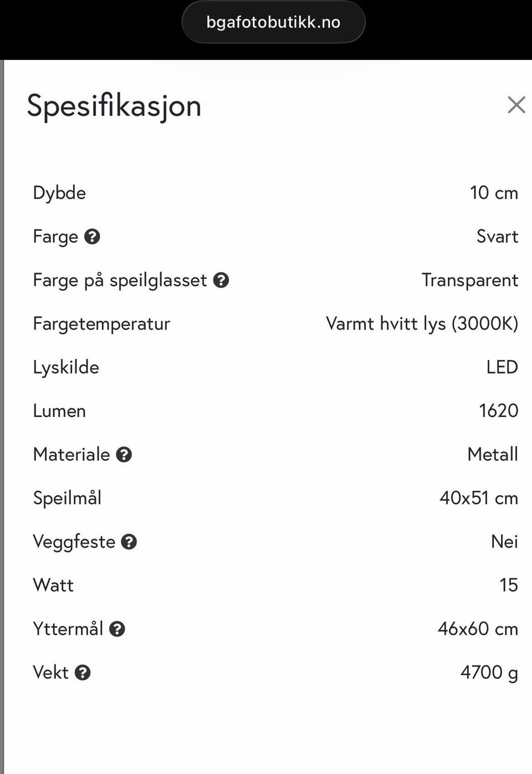Select the 4700 g weight value
The width and height of the screenshot is (532, 774).
(489, 673)
